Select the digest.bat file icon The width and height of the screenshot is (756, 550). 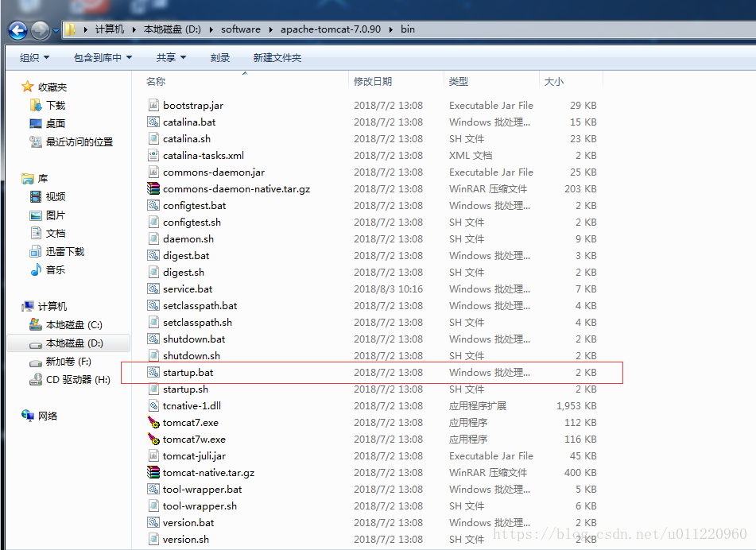click(153, 255)
